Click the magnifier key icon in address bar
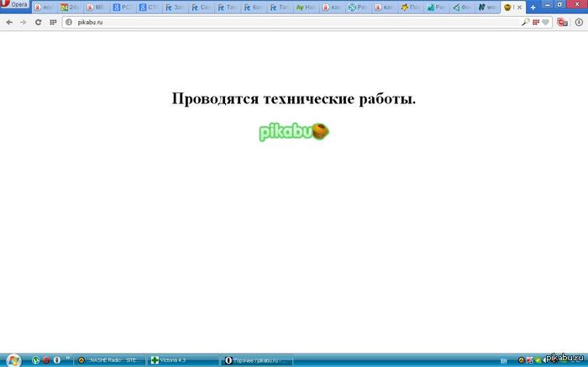This screenshot has height=367, width=588. point(525,22)
